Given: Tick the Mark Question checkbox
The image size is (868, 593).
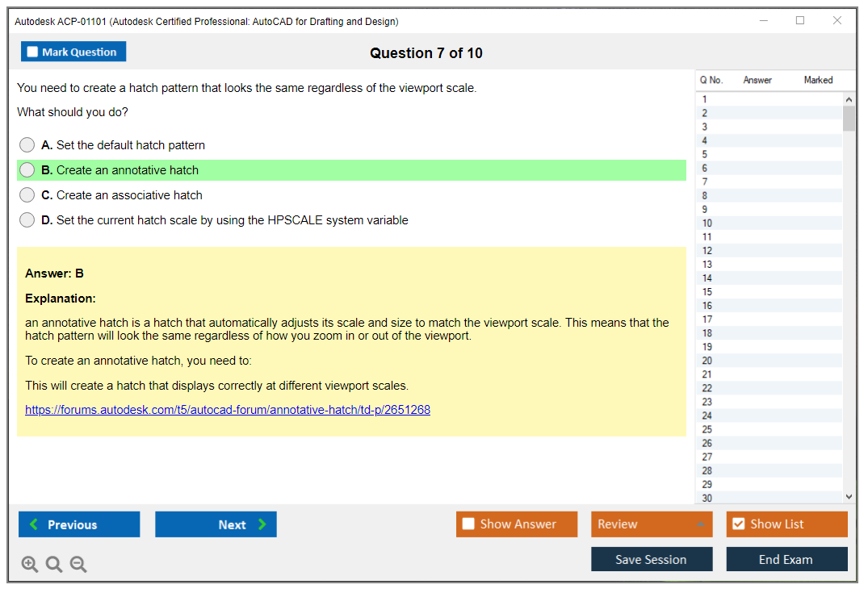Looking at the screenshot, I should 33,52.
